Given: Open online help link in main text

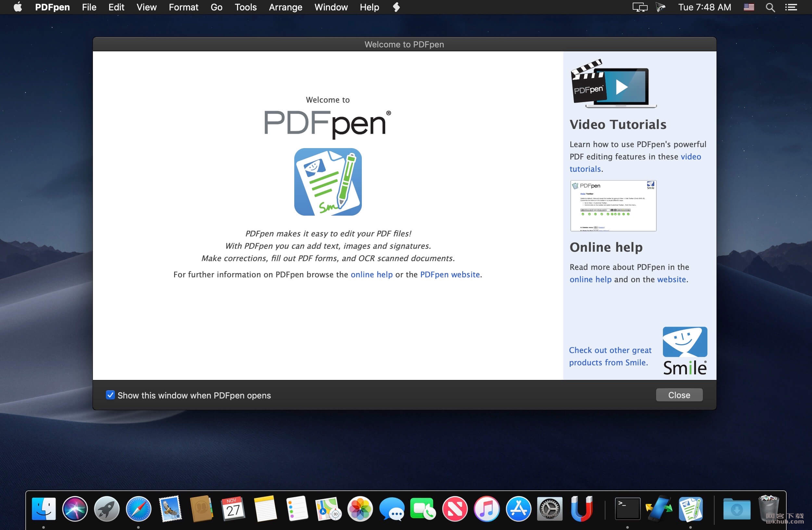Looking at the screenshot, I should click(x=372, y=274).
